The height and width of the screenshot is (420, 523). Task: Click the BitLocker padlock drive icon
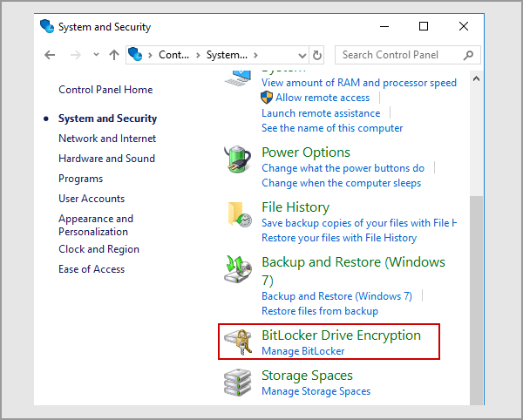coord(238,342)
